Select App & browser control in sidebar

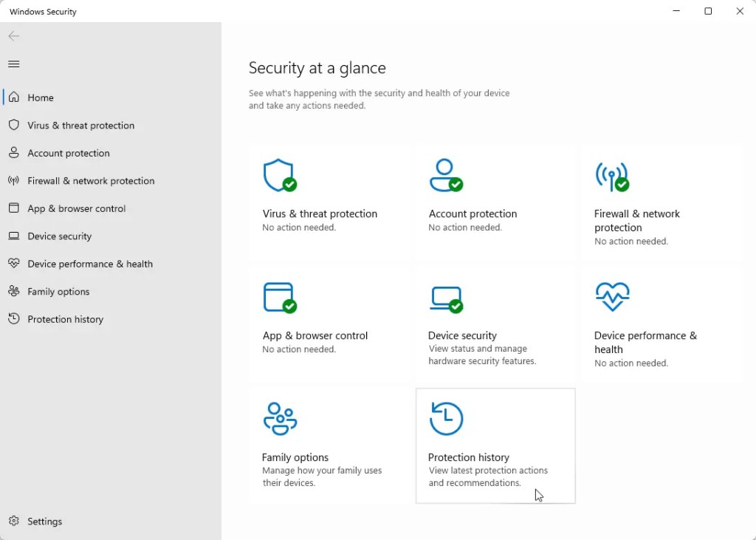pos(77,208)
